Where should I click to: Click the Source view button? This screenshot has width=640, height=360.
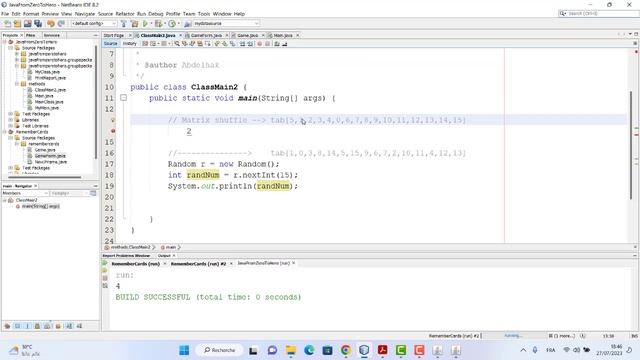tap(110, 44)
